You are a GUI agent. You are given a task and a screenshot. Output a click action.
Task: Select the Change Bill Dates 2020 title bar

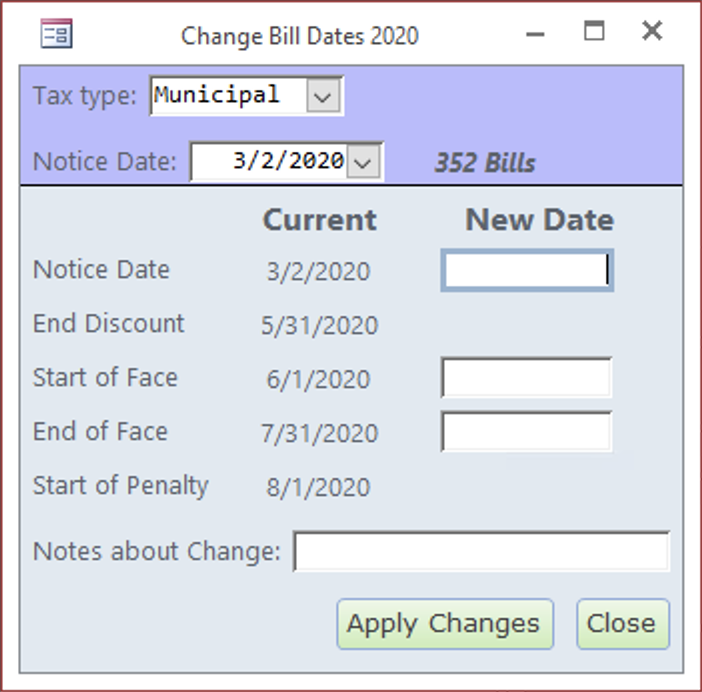coord(300,36)
